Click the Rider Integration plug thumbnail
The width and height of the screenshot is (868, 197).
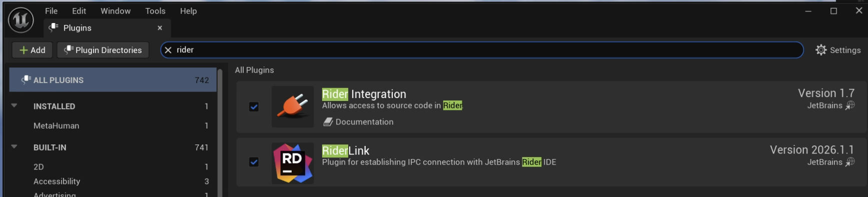tap(293, 106)
